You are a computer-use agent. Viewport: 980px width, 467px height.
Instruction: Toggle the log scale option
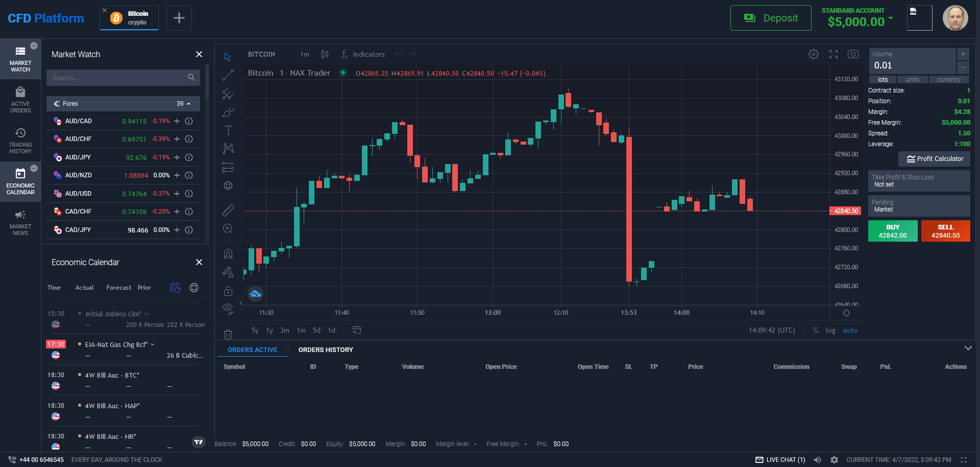click(830, 331)
